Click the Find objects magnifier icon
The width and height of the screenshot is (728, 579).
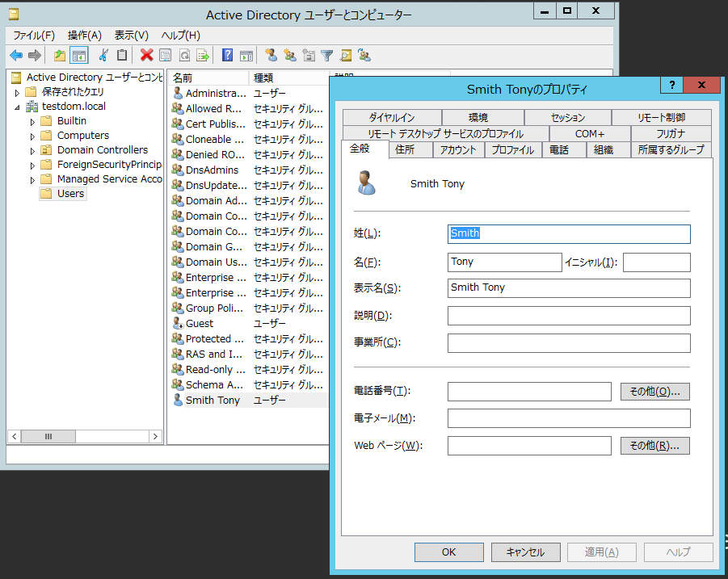(346, 56)
